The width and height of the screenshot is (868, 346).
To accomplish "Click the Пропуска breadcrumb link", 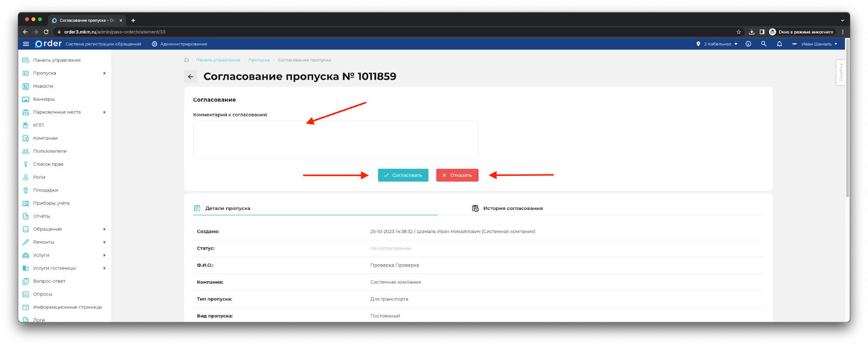I will [259, 60].
